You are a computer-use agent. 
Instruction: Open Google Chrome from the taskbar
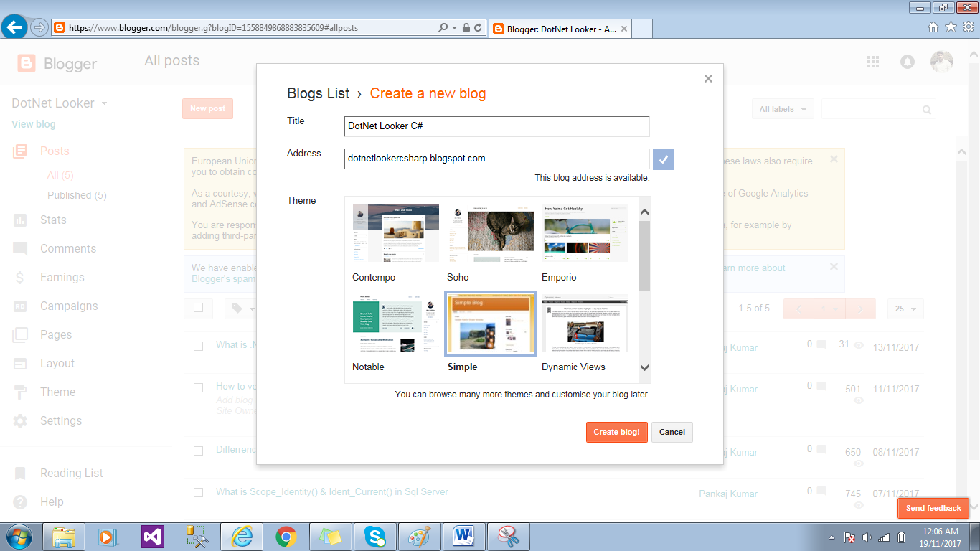pyautogui.click(x=286, y=537)
